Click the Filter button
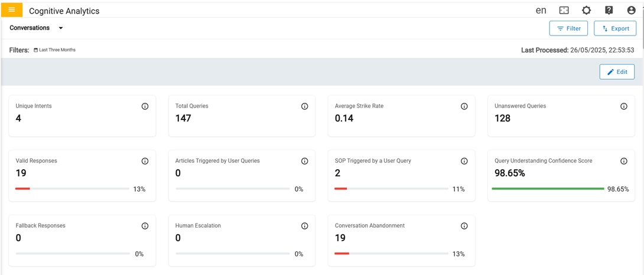The height and width of the screenshot is (275, 644). point(568,28)
